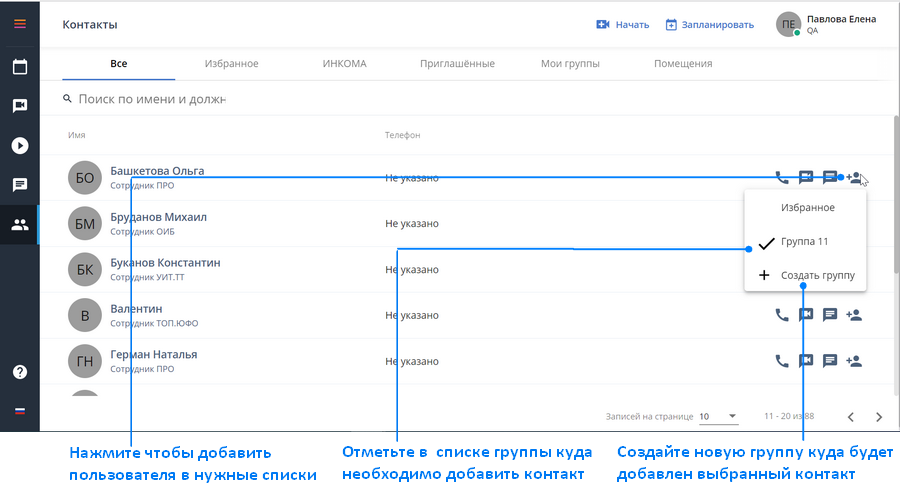Screen dimensions: 900x490
Task: Toggle the Группа 11 checkmark in the popup
Action: [766, 243]
